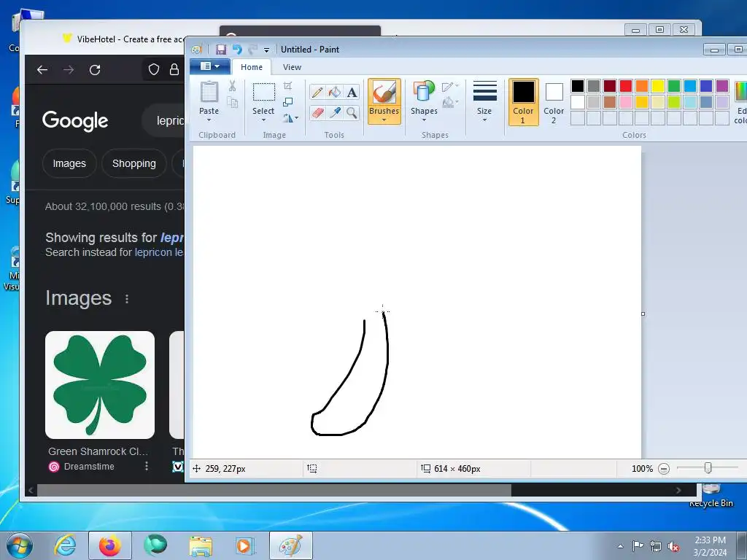
Task: Show hidden system tray icons
Action: pos(620,546)
